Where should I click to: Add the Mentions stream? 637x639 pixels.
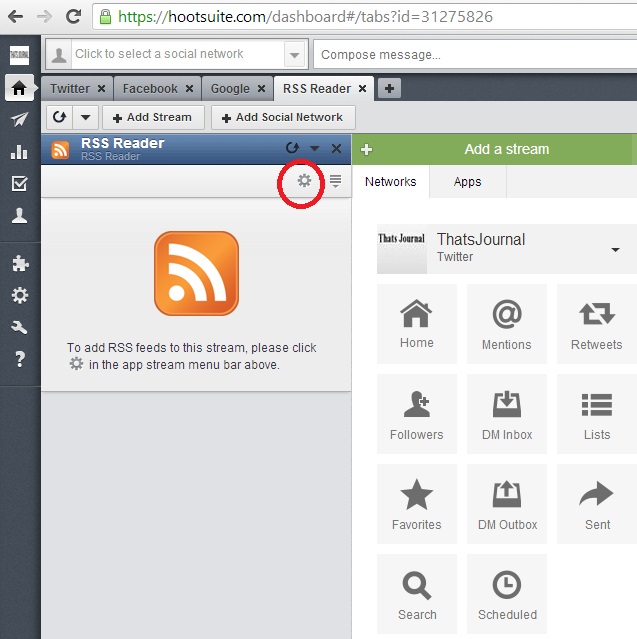pyautogui.click(x=507, y=324)
